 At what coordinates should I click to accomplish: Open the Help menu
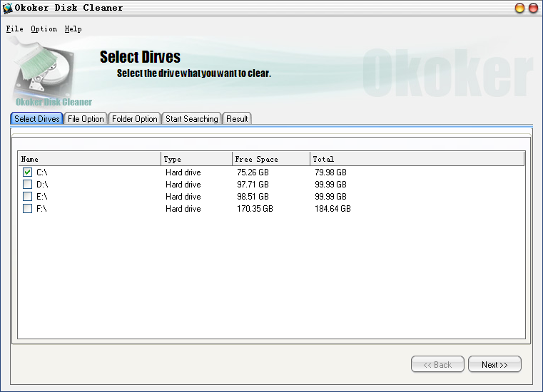pyautogui.click(x=73, y=29)
